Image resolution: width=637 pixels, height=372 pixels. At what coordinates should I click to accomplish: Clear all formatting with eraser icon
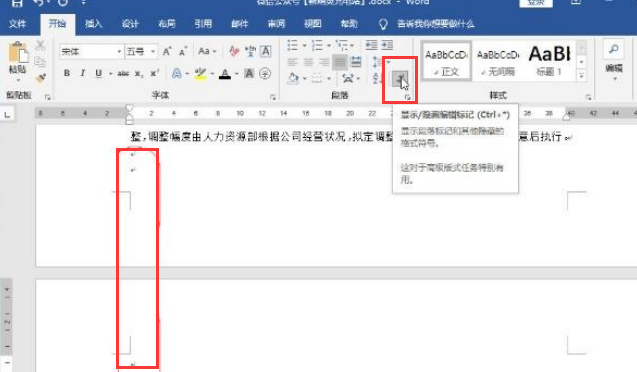pos(234,51)
